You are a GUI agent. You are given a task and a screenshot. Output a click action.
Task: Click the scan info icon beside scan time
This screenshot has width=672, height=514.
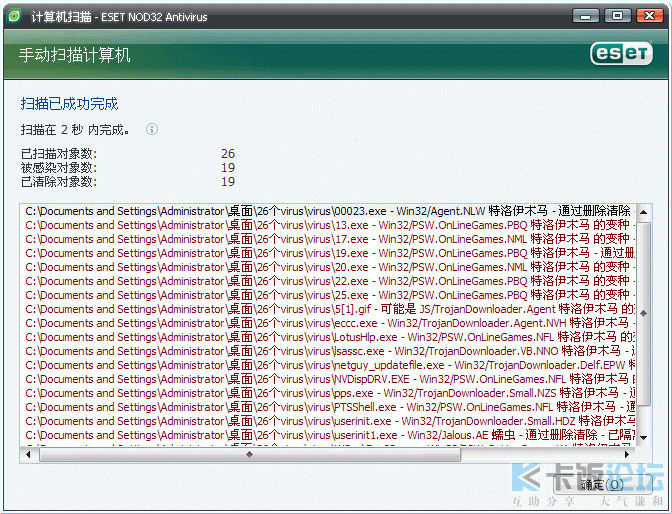152,129
